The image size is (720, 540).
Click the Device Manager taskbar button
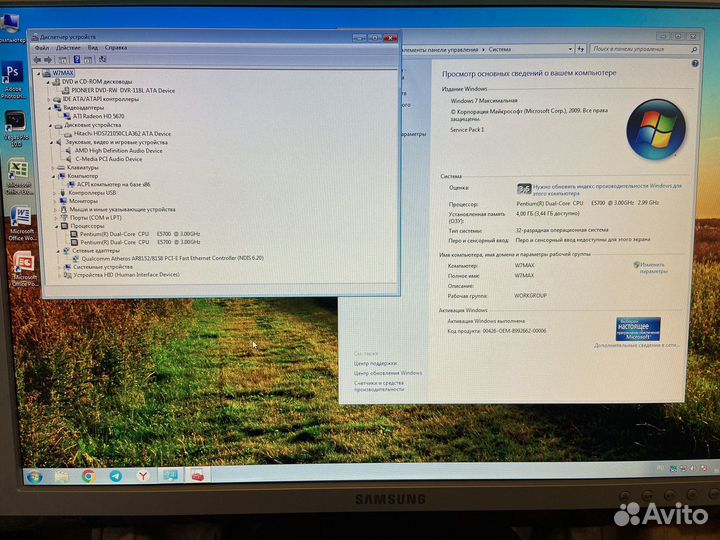198,475
